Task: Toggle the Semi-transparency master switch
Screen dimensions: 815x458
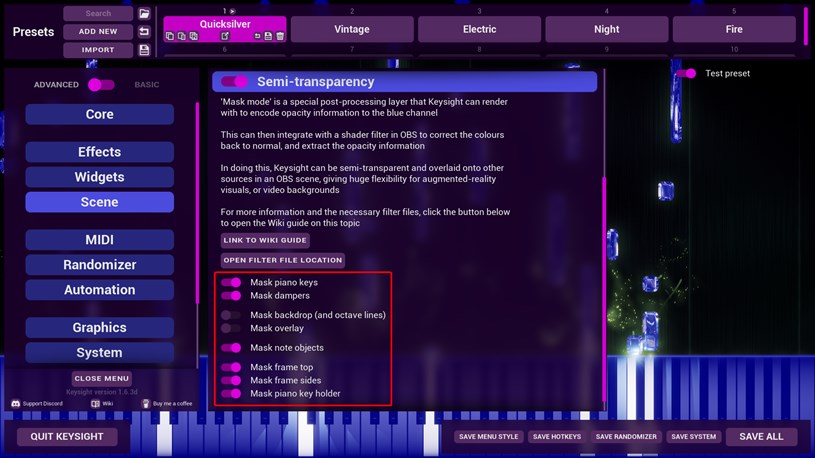Action: coord(234,82)
